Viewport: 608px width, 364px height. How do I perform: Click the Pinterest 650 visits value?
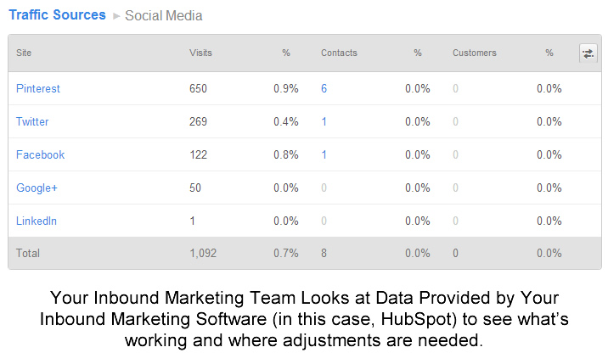tap(198, 88)
